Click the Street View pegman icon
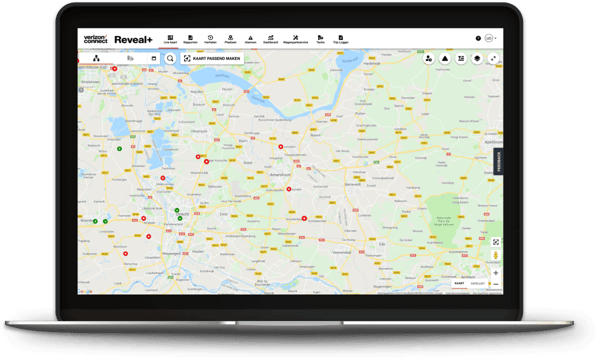The image size is (598, 360). tap(496, 255)
